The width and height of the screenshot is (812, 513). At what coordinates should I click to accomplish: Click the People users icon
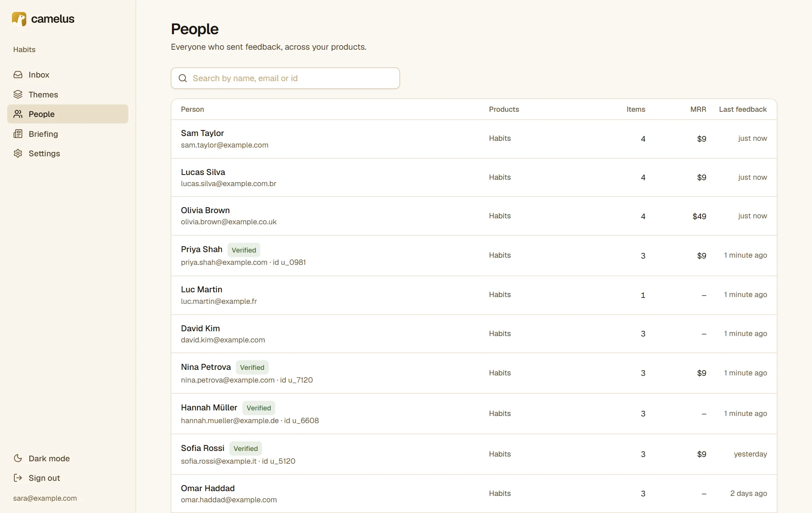coord(18,114)
